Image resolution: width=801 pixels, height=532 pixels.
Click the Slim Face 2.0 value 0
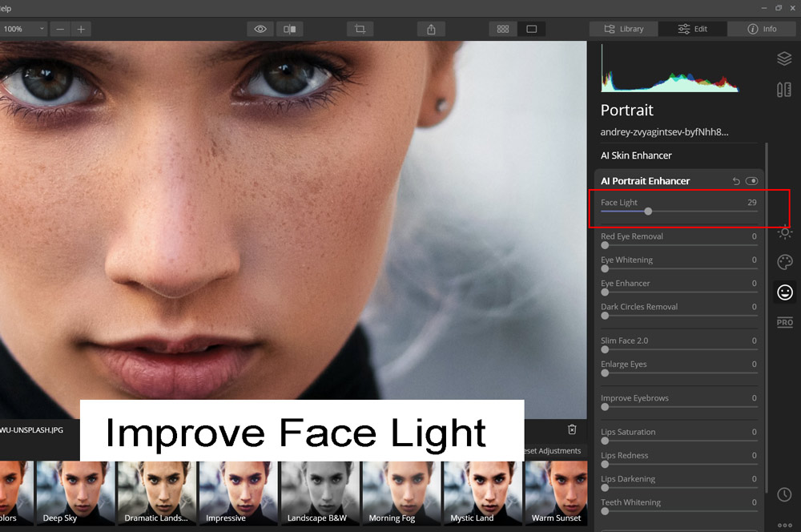(x=754, y=341)
